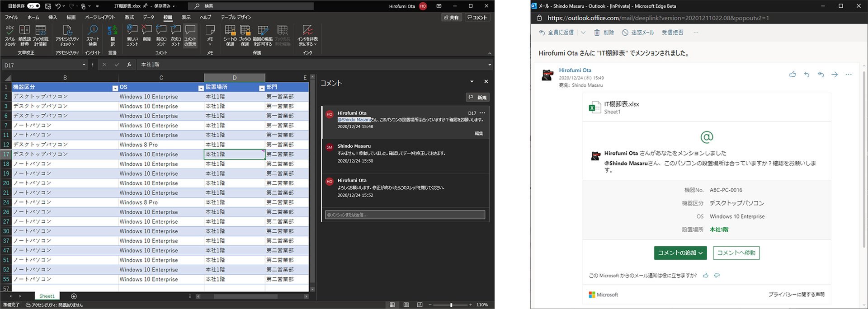Toggle AutoSave (自動保存) switch in Excel
The width and height of the screenshot is (868, 309).
point(33,6)
